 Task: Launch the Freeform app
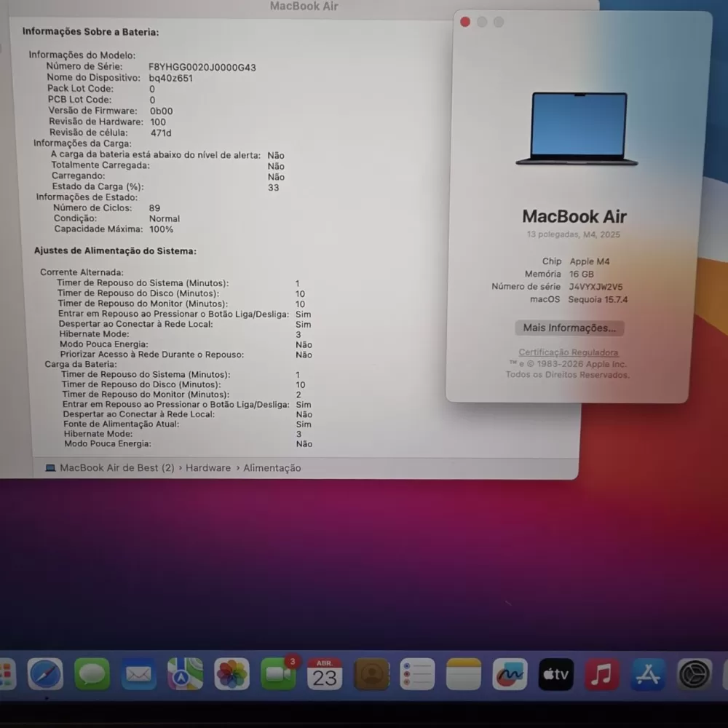point(510,674)
